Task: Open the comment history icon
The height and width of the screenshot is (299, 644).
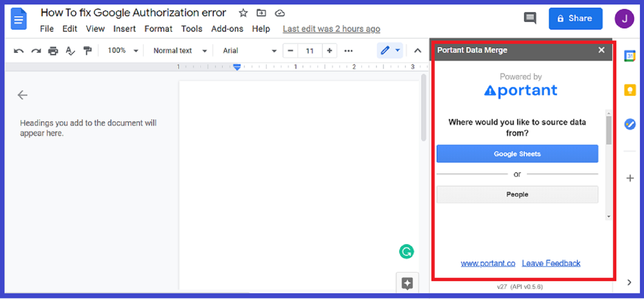Action: 530,18
